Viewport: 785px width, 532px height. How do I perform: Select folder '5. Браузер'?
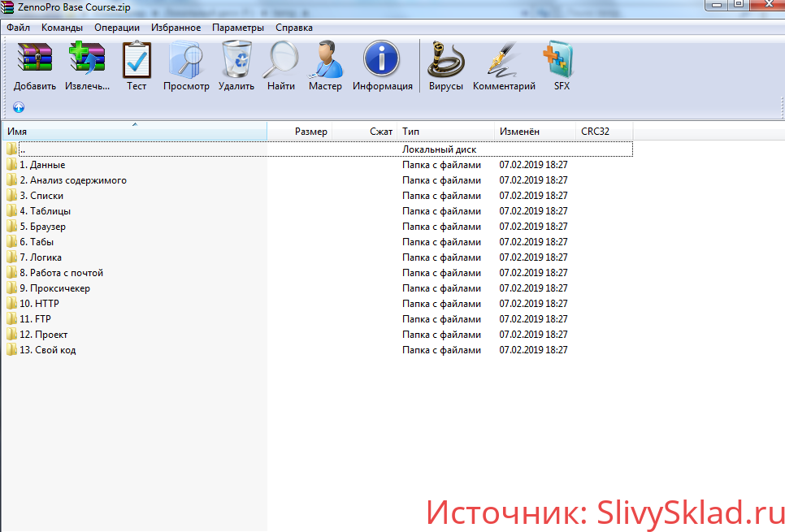[x=42, y=227]
